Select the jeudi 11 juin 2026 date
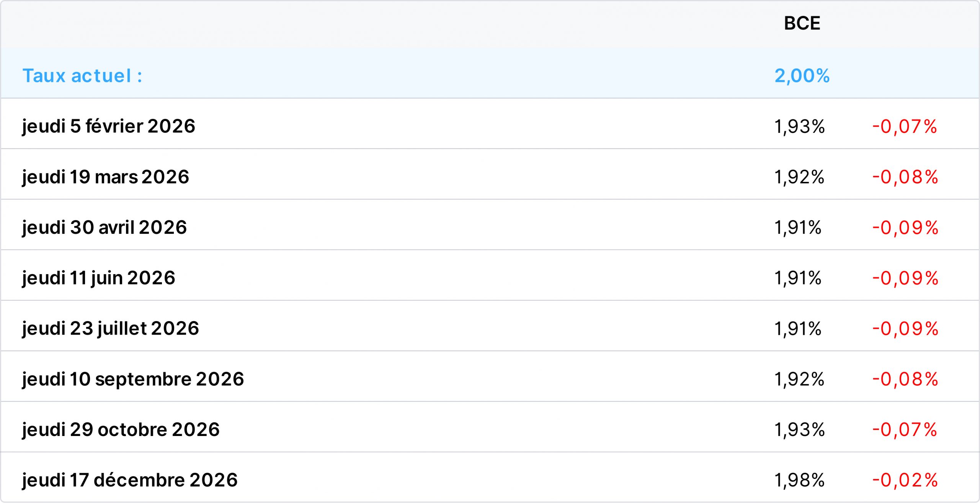 click(99, 278)
